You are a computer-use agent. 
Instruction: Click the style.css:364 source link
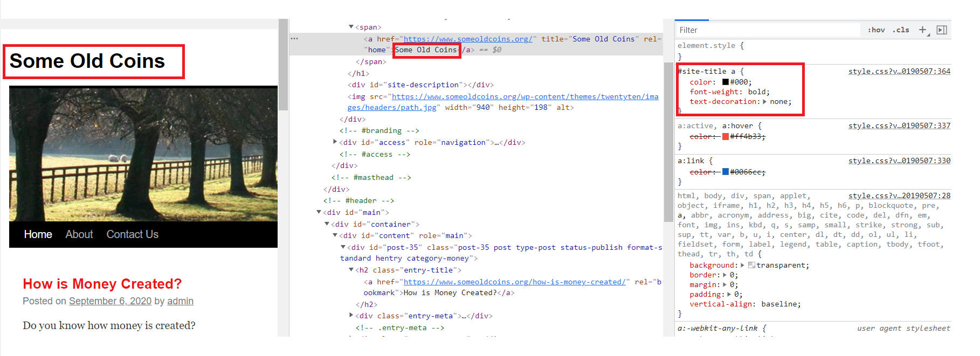click(899, 71)
